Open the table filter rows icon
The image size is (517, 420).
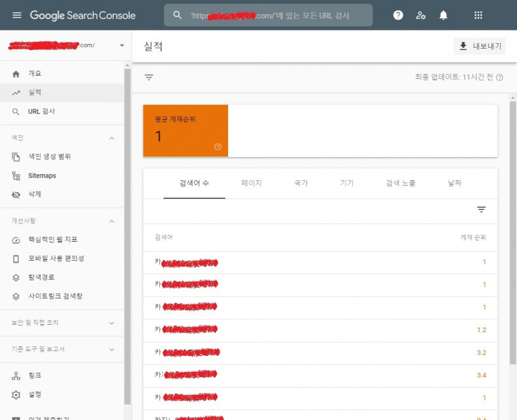(x=481, y=209)
